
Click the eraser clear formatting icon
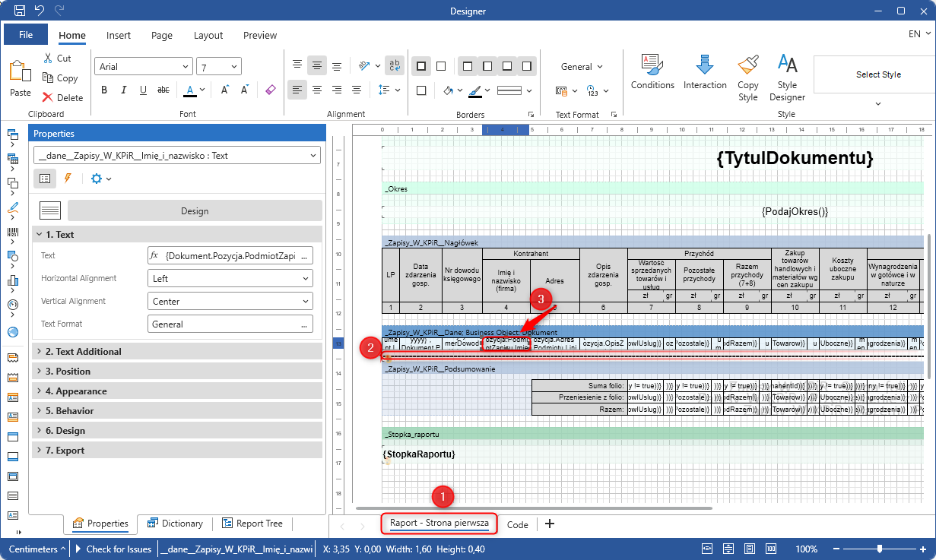[271, 90]
